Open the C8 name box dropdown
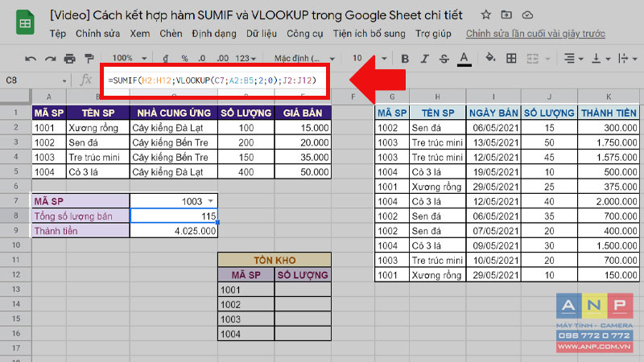The height and width of the screenshot is (362, 644). (x=64, y=80)
